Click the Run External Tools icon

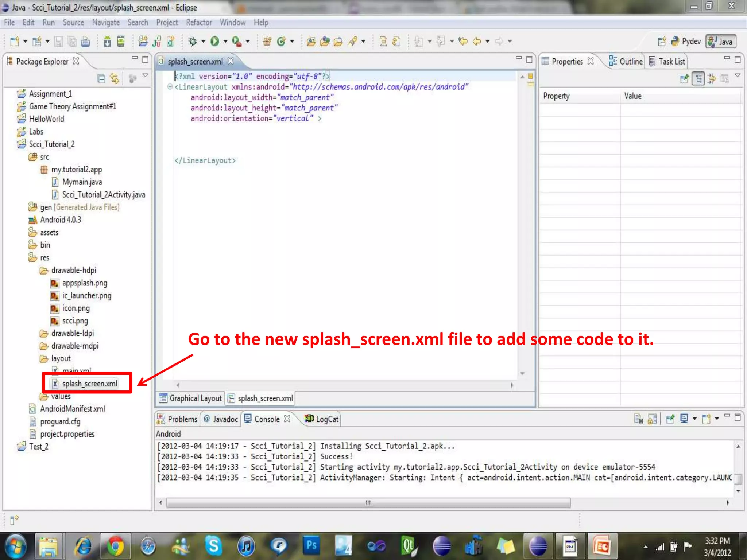click(237, 42)
